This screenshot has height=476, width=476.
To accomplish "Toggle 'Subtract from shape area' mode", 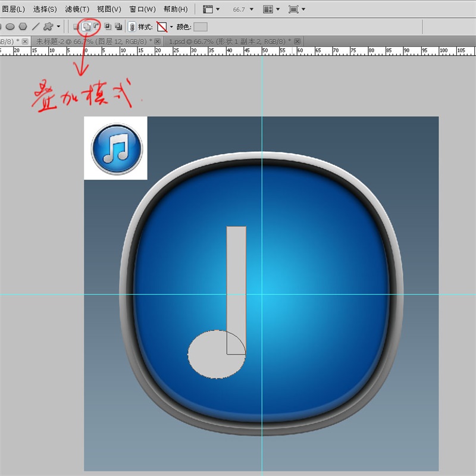I will (96, 26).
